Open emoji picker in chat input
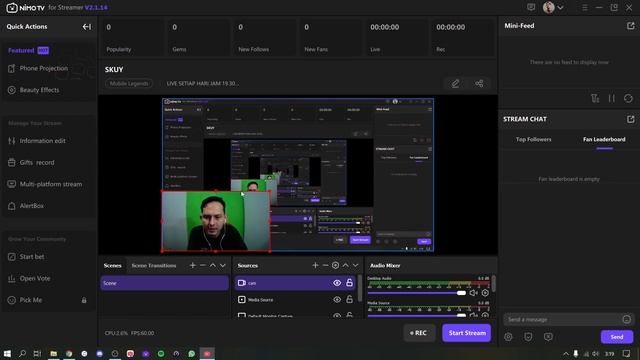This screenshot has height=360, width=640. pyautogui.click(x=627, y=320)
